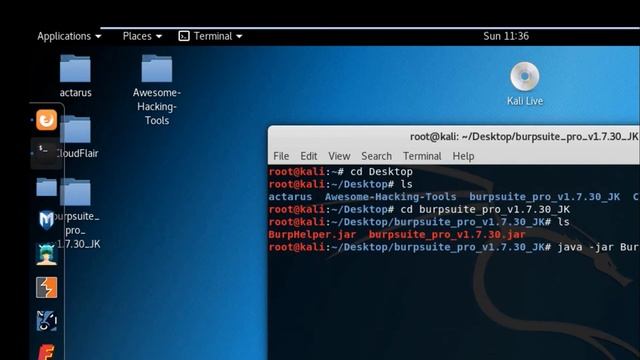Image resolution: width=640 pixels, height=360 pixels.
Task: Expand the Places menu in top bar
Action: pyautogui.click(x=142, y=36)
